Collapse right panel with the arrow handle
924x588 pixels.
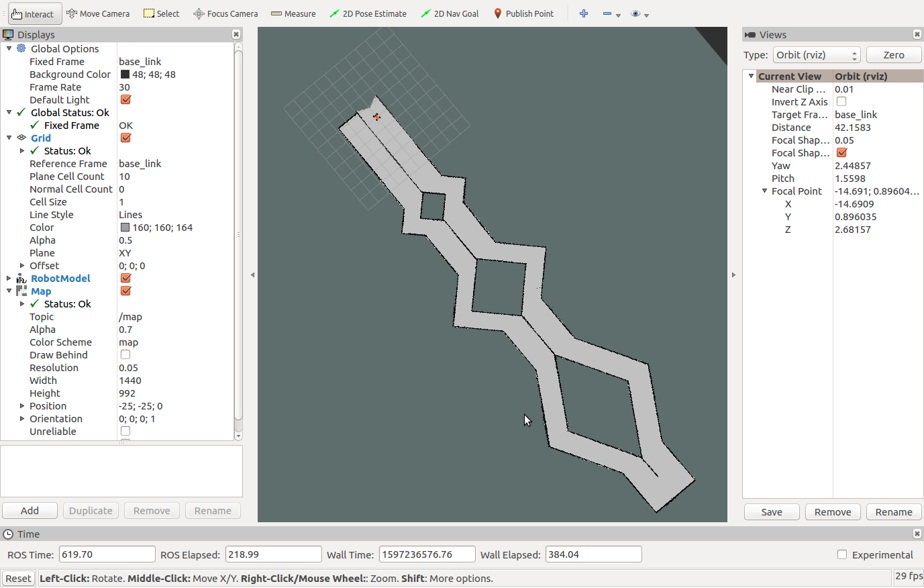click(x=733, y=275)
